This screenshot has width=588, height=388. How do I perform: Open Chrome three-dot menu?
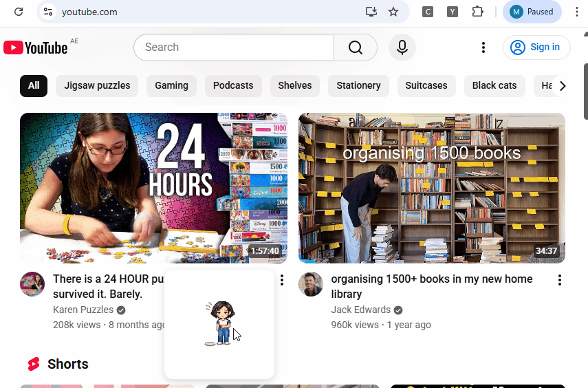point(577,12)
